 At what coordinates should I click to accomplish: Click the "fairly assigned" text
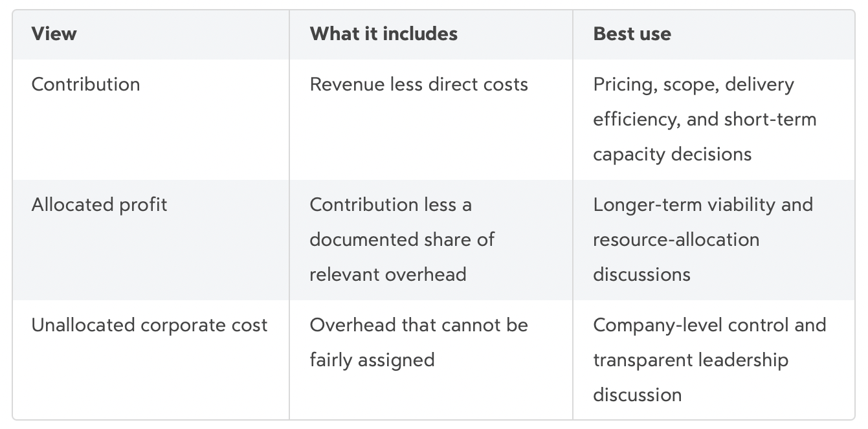click(x=372, y=360)
